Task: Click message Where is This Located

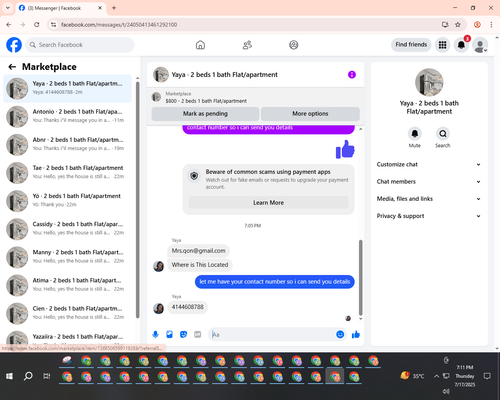Action: click(200, 265)
